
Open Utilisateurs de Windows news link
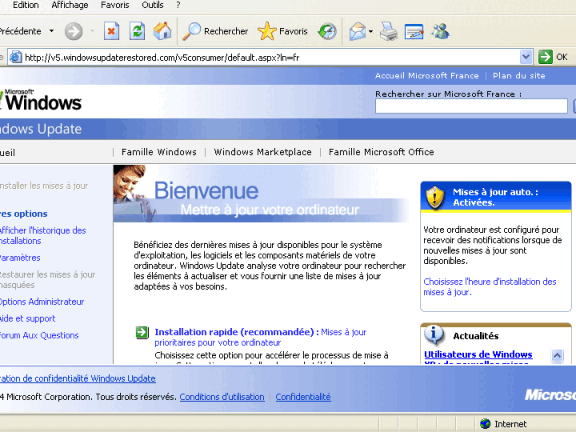tap(478, 357)
